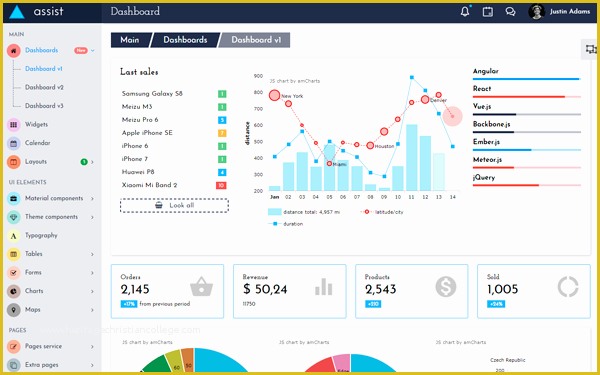Viewport: 600px width, 375px height.
Task: Open the Typography menu label
Action: coord(41,235)
